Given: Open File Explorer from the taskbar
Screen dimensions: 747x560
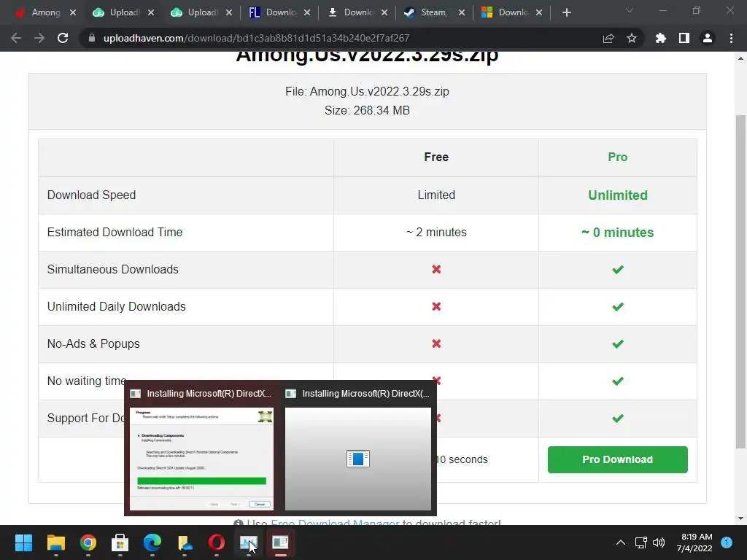Looking at the screenshot, I should click(x=55, y=542).
